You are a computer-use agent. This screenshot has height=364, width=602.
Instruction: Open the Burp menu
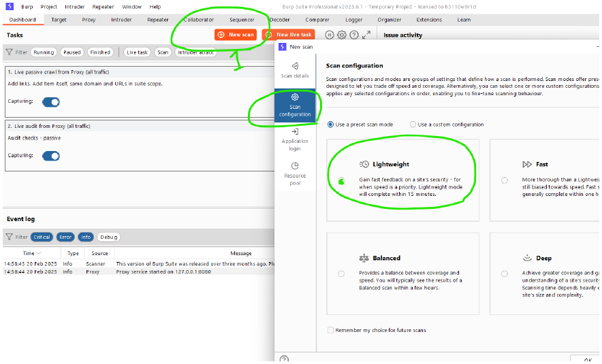coord(27,7)
